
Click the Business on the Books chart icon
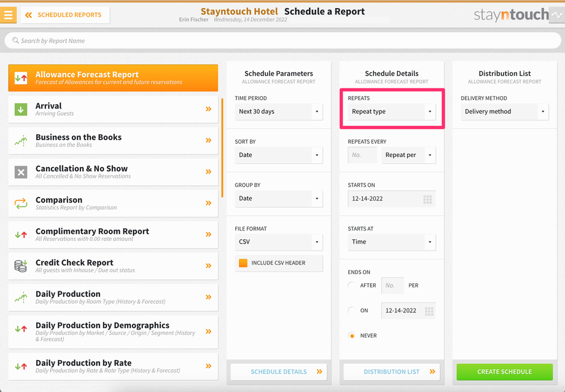21,140
